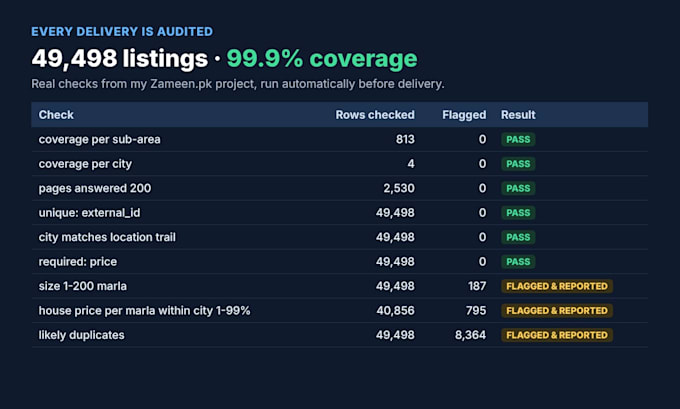Viewport: 680px width, 409px height.
Task: Select 'house price per marla within city' row
Action: 340,311
